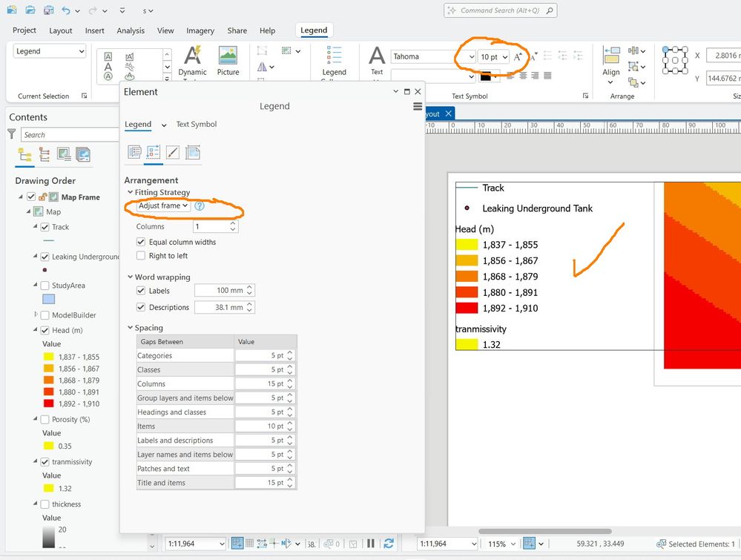Click the Contents filter funnel icon
This screenshot has width=741, height=560.
[12, 134]
